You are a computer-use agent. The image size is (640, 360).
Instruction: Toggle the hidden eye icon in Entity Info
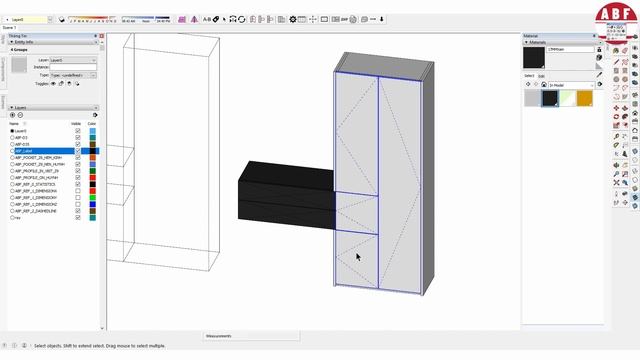coord(53,84)
